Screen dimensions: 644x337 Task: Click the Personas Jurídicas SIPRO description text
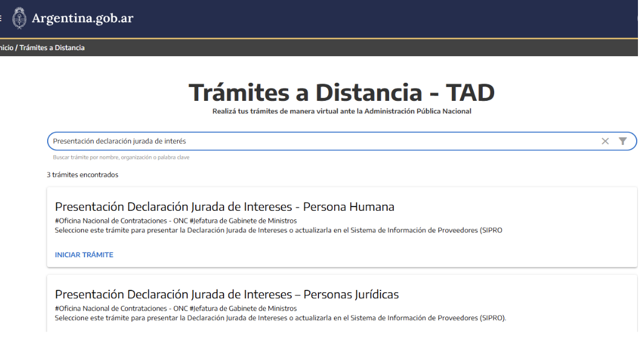(280, 318)
